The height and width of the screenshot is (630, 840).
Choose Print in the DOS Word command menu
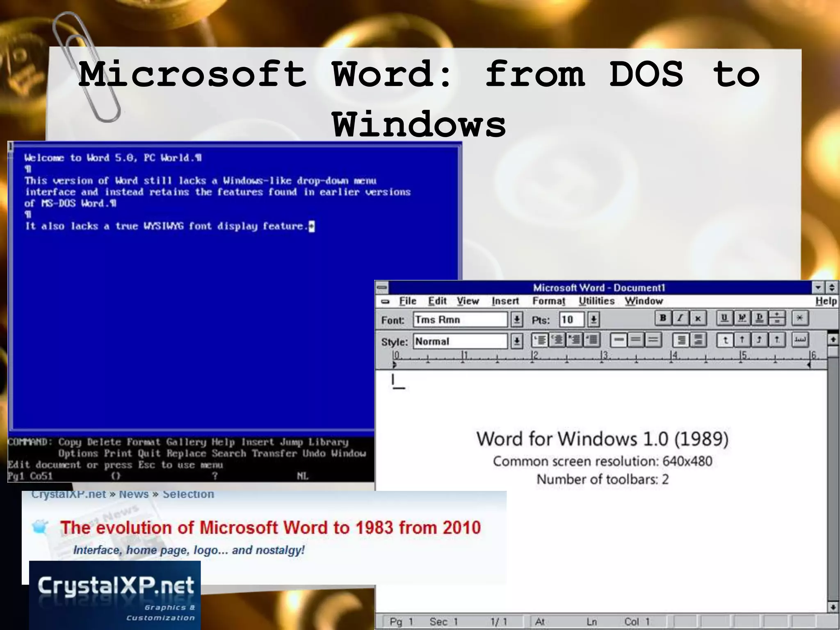pos(118,454)
